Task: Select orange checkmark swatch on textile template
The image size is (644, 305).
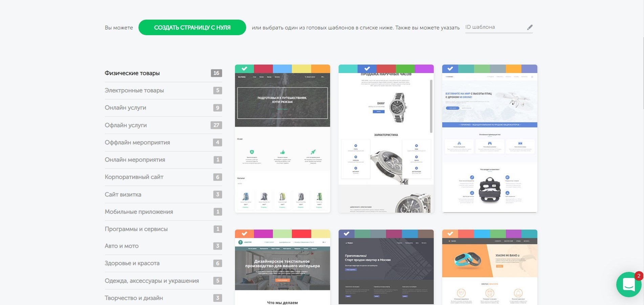Action: pos(244,234)
